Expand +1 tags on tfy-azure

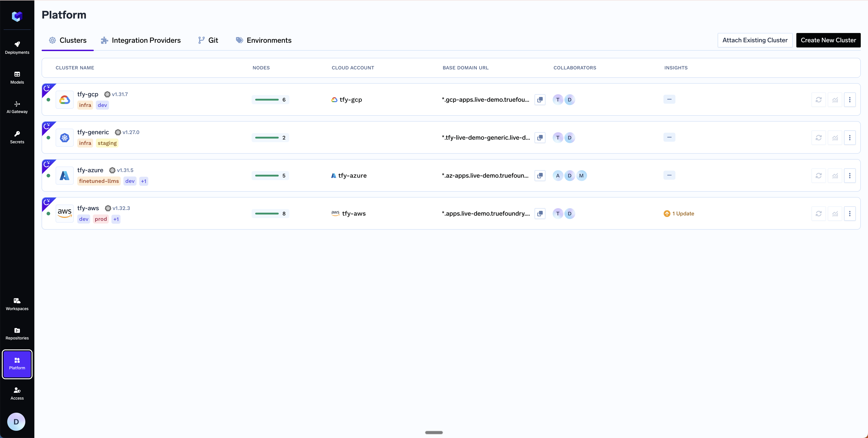[x=144, y=181]
